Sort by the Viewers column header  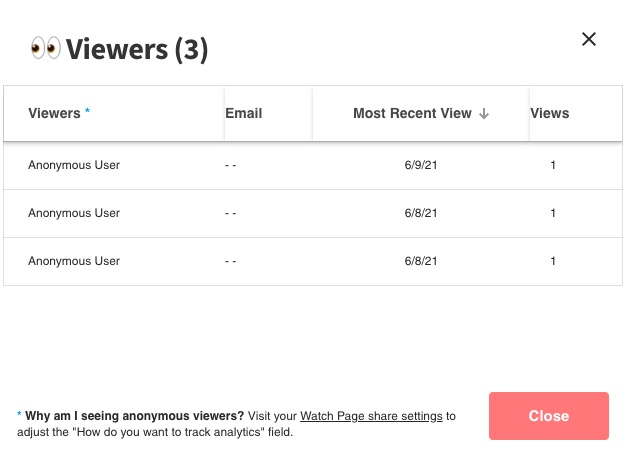tap(54, 113)
